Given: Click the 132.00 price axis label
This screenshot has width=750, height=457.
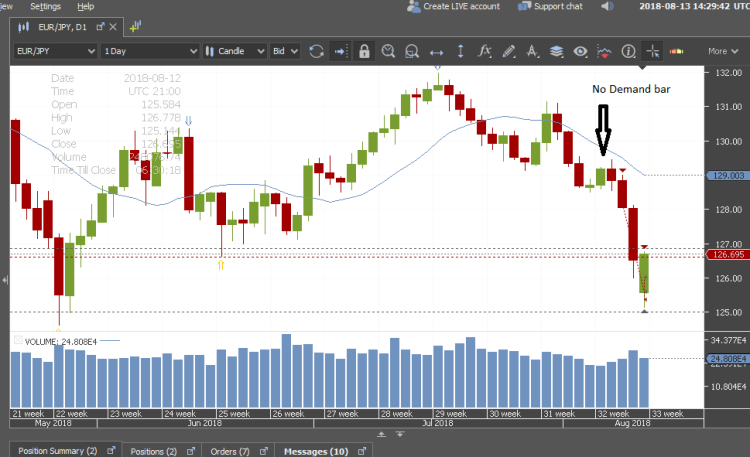Looking at the screenshot, I should (728, 73).
